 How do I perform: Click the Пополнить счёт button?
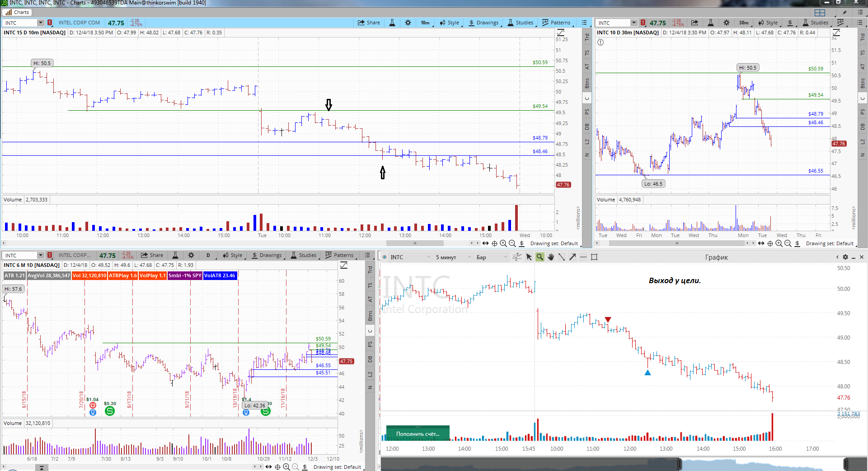pyautogui.click(x=418, y=434)
